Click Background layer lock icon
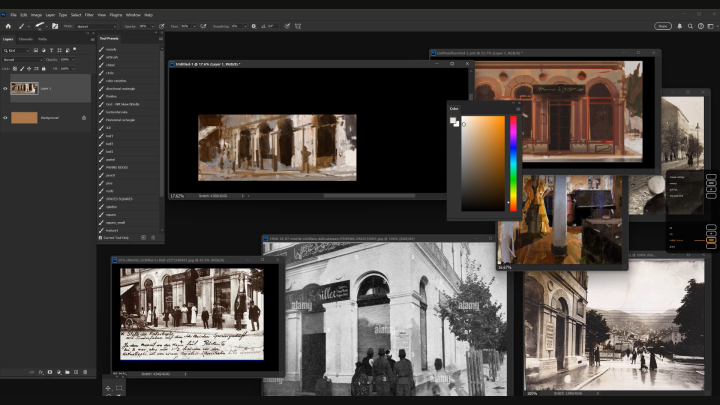This screenshot has height=405, width=720. [84, 118]
